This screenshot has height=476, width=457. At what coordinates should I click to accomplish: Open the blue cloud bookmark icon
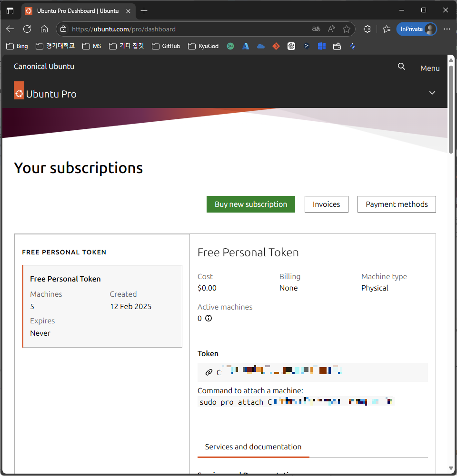pyautogui.click(x=261, y=46)
